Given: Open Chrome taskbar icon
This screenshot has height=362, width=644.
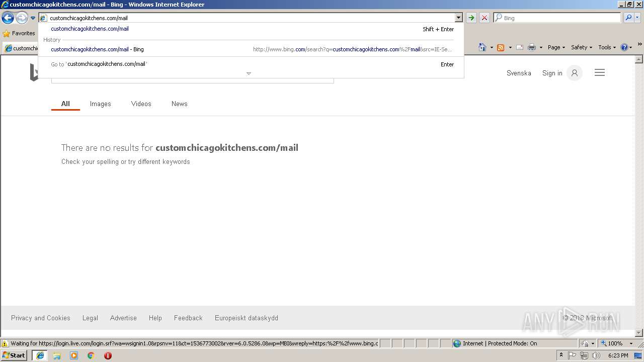Looking at the screenshot, I should [x=91, y=355].
